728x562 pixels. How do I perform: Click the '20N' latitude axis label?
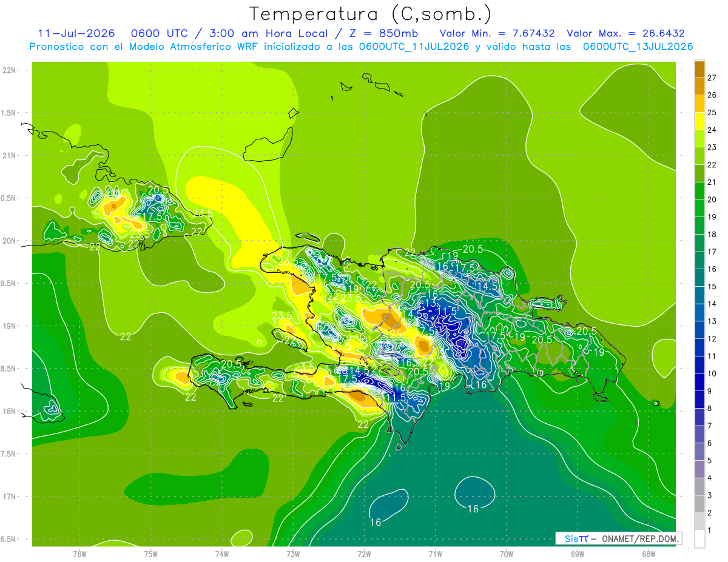click(x=9, y=241)
